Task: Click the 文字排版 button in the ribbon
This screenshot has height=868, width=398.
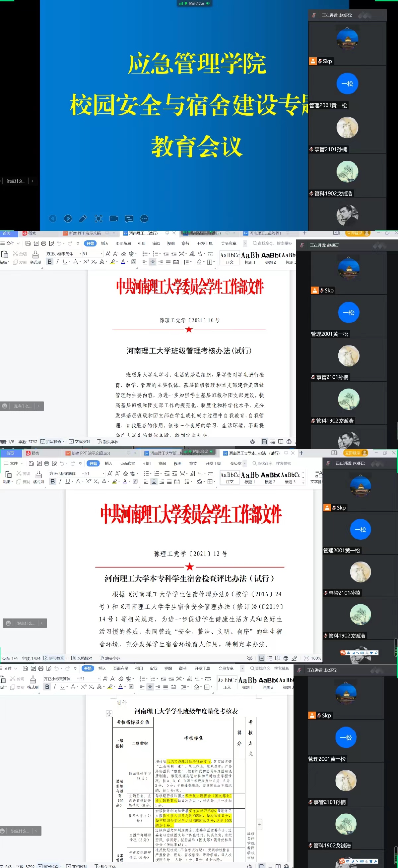Action: click(x=316, y=477)
